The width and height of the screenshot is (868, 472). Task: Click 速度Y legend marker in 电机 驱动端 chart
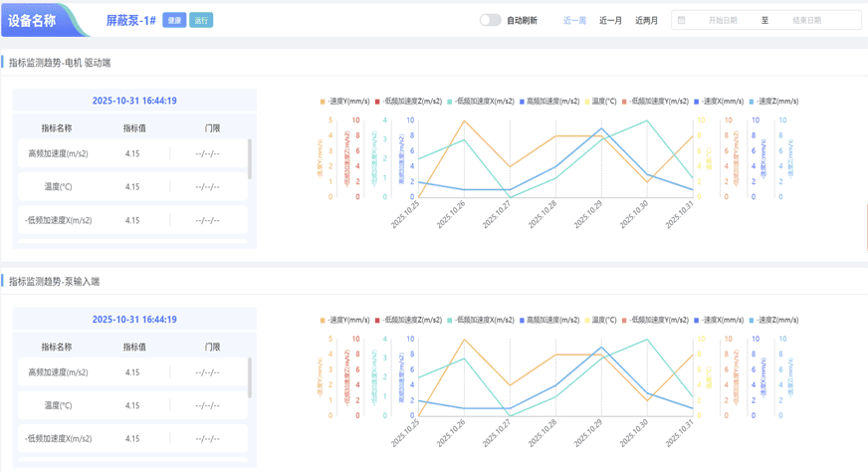323,102
